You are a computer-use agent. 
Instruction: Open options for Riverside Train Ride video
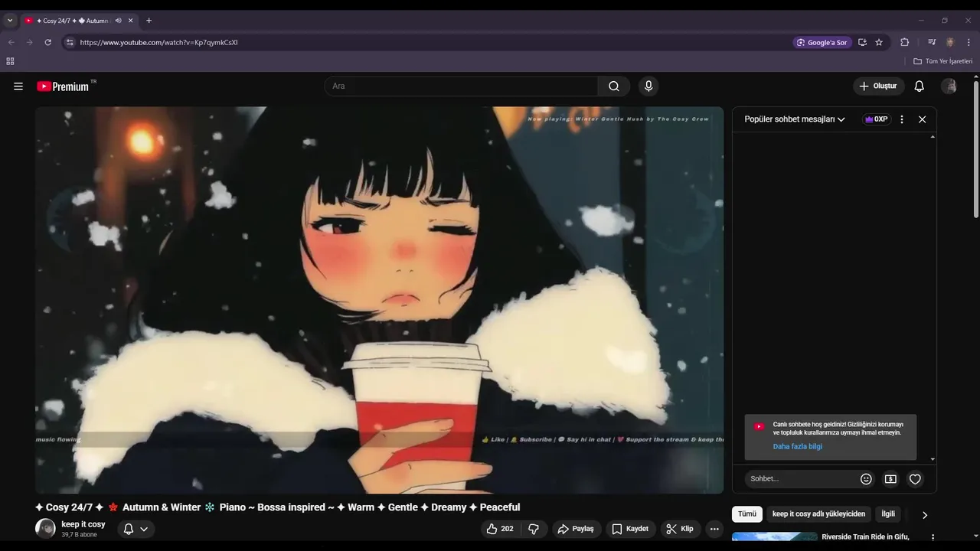(933, 538)
